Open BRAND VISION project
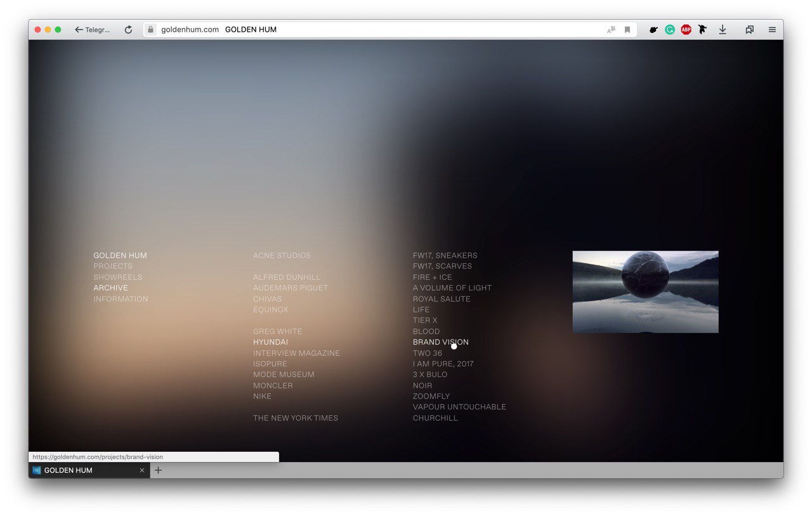 point(441,342)
